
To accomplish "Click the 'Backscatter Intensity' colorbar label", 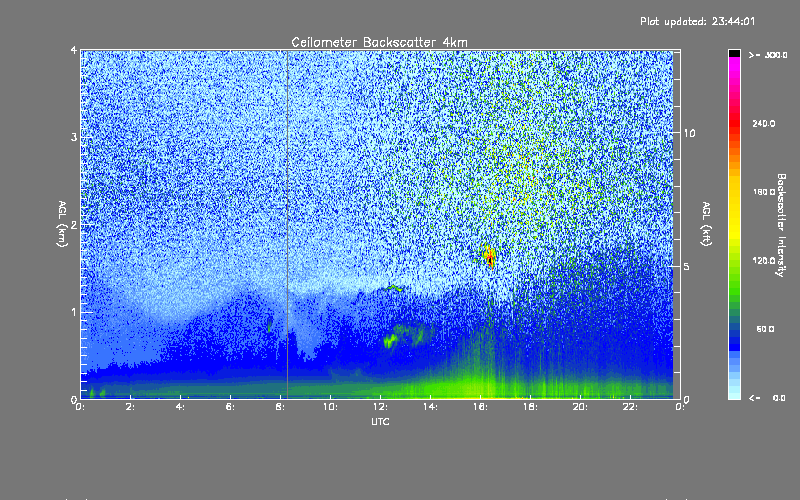I will click(781, 225).
